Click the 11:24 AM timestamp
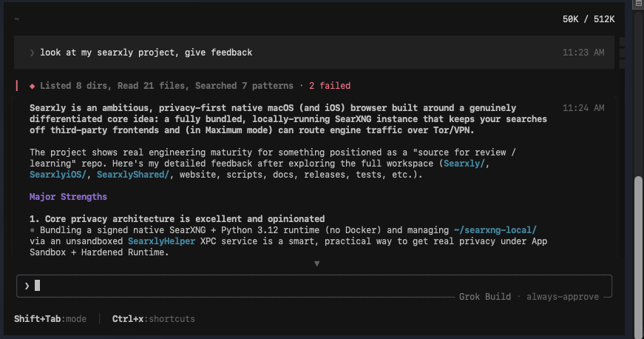Image resolution: width=644 pixels, height=339 pixels. click(583, 108)
